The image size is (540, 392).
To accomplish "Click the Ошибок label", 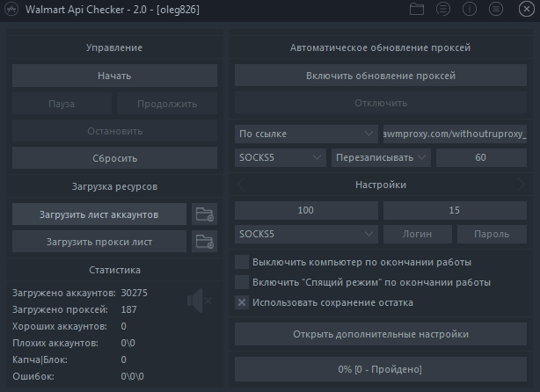I will pos(33,376).
